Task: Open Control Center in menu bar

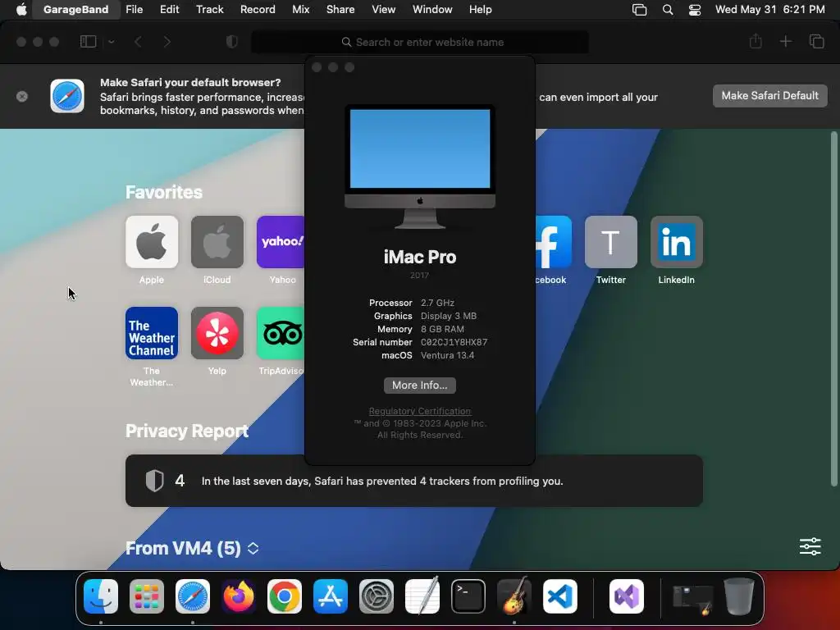Action: pyautogui.click(x=694, y=10)
